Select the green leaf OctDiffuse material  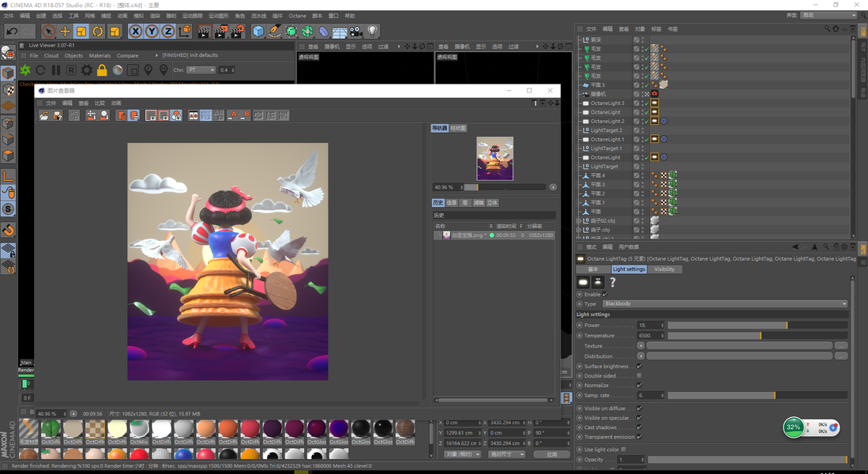point(51,431)
